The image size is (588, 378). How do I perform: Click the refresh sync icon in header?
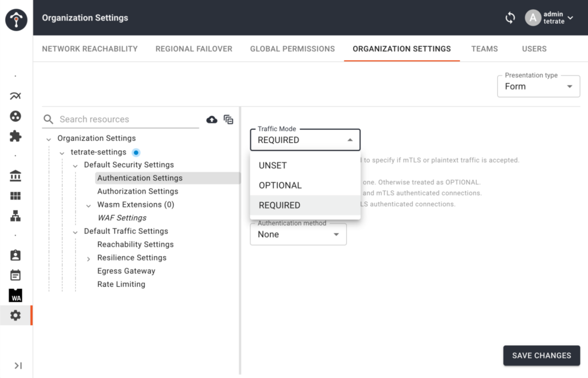(x=510, y=18)
